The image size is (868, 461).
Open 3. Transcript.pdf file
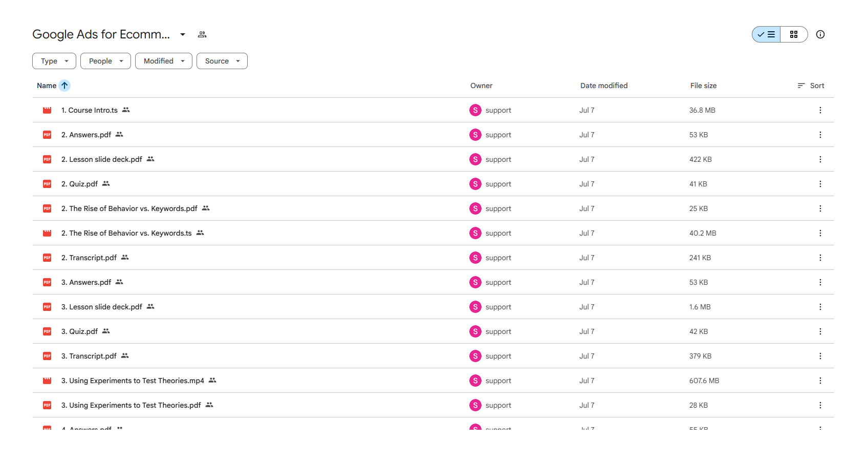pos(89,356)
